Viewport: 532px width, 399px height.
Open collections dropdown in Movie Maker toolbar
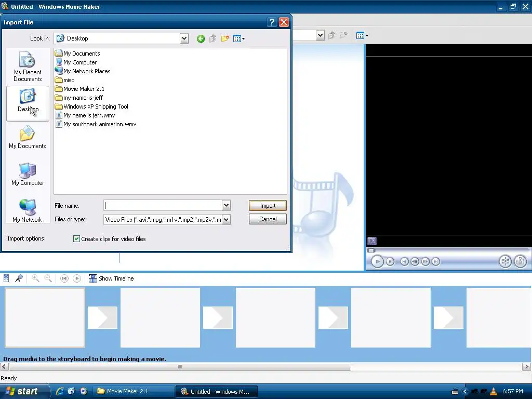pyautogui.click(x=320, y=35)
